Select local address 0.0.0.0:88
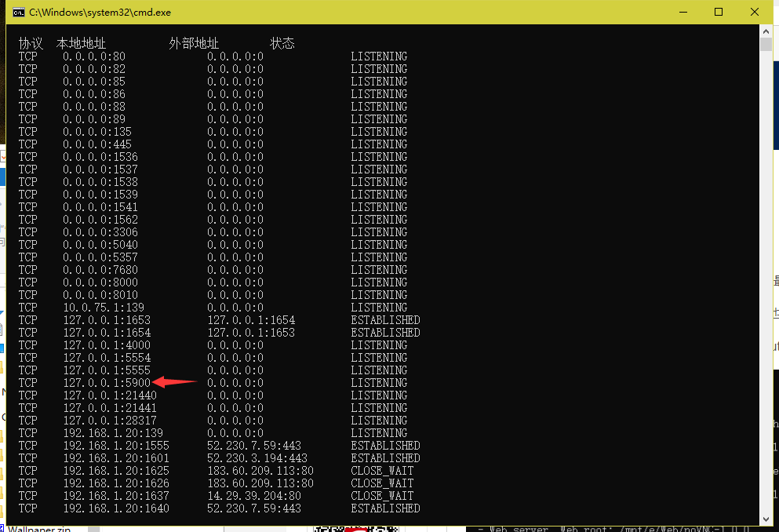 pyautogui.click(x=94, y=106)
